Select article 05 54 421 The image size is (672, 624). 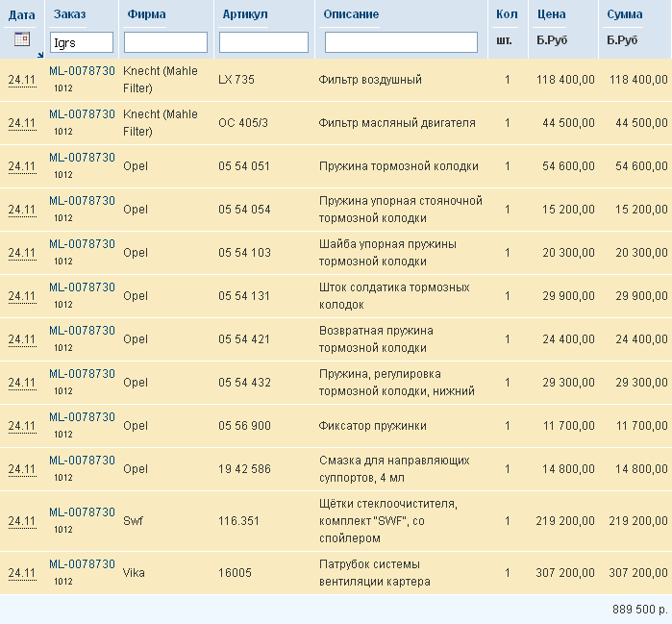pos(244,339)
